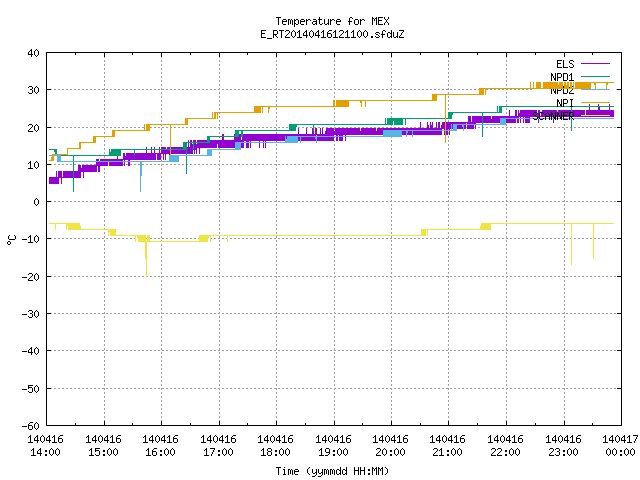This screenshot has width=640, height=480.
Task: Click the y-axis label -30
Action: click(31, 314)
